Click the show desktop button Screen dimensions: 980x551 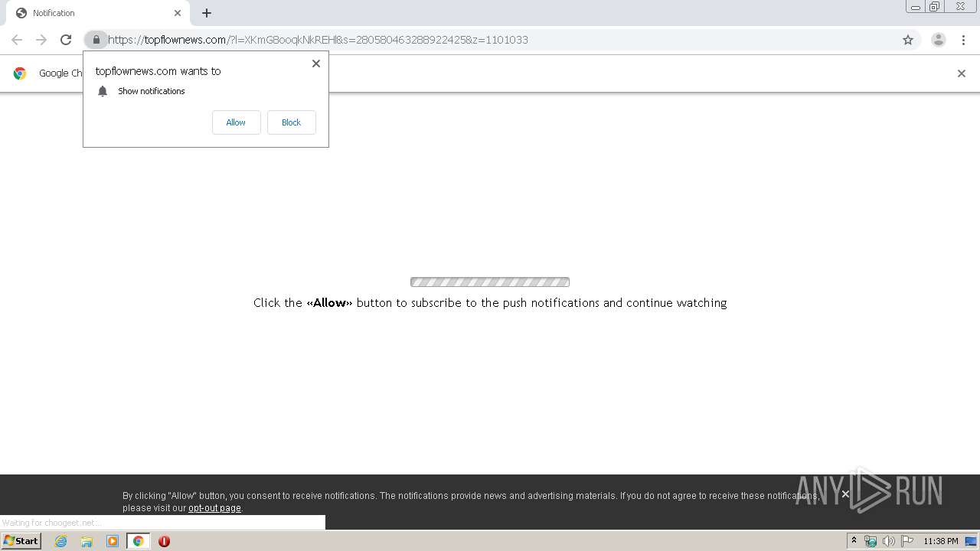971,541
